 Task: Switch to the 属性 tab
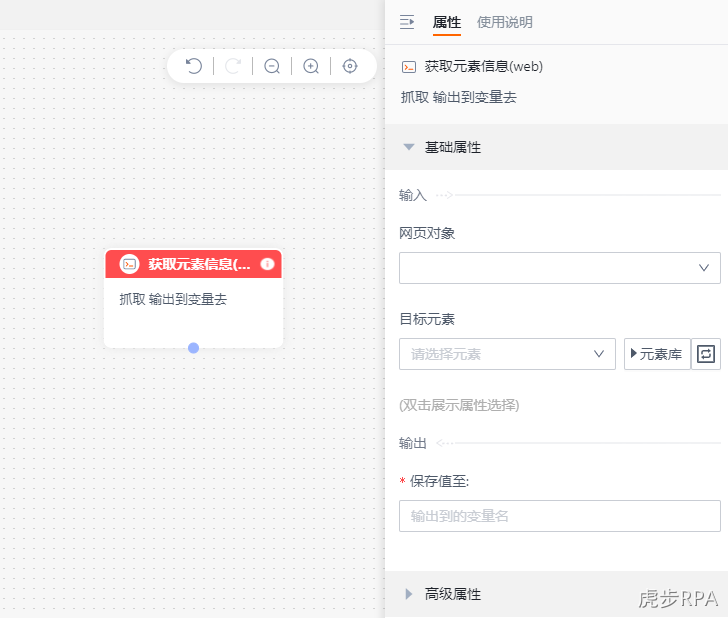click(x=447, y=22)
